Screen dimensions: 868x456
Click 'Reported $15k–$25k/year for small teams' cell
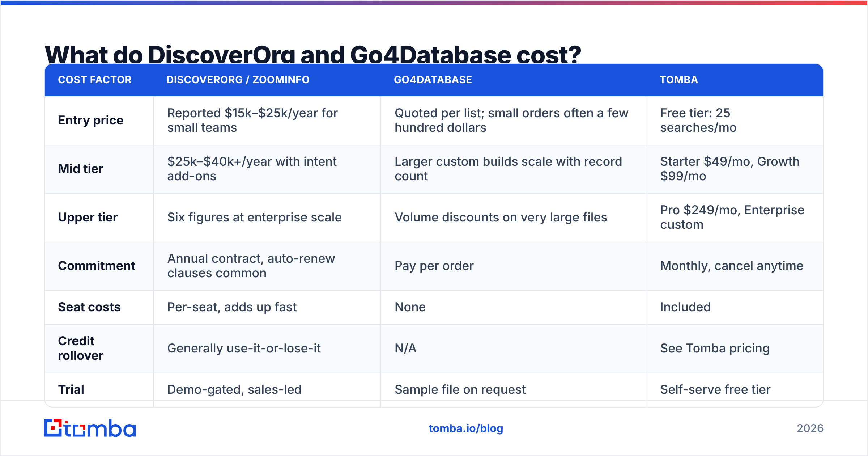point(252,120)
